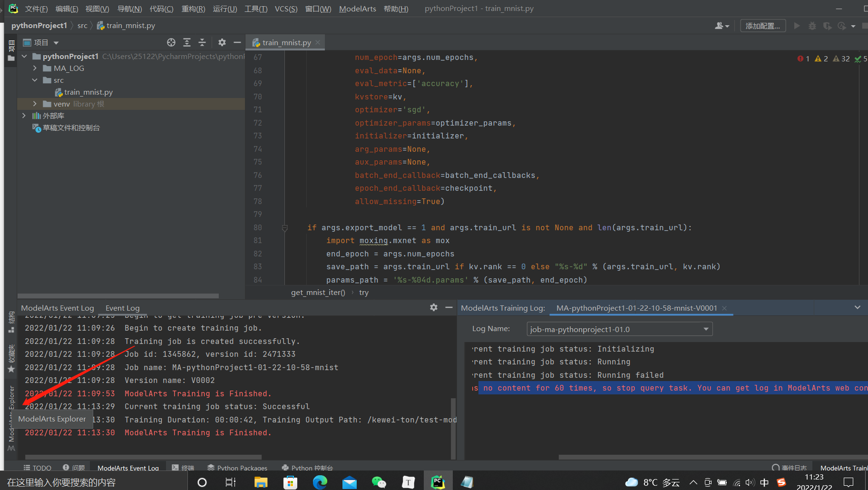This screenshot has height=490, width=868.
Task: Open the Log Name combo box
Action: pos(619,329)
